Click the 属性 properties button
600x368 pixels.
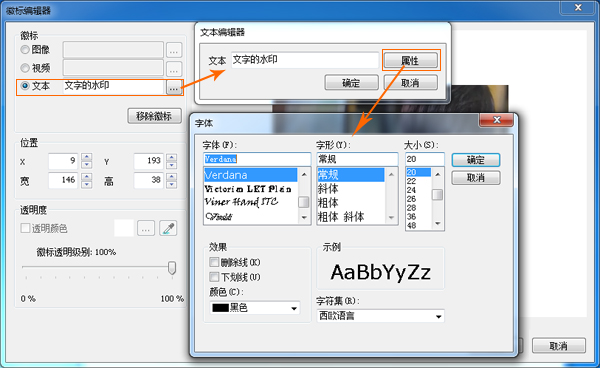410,60
